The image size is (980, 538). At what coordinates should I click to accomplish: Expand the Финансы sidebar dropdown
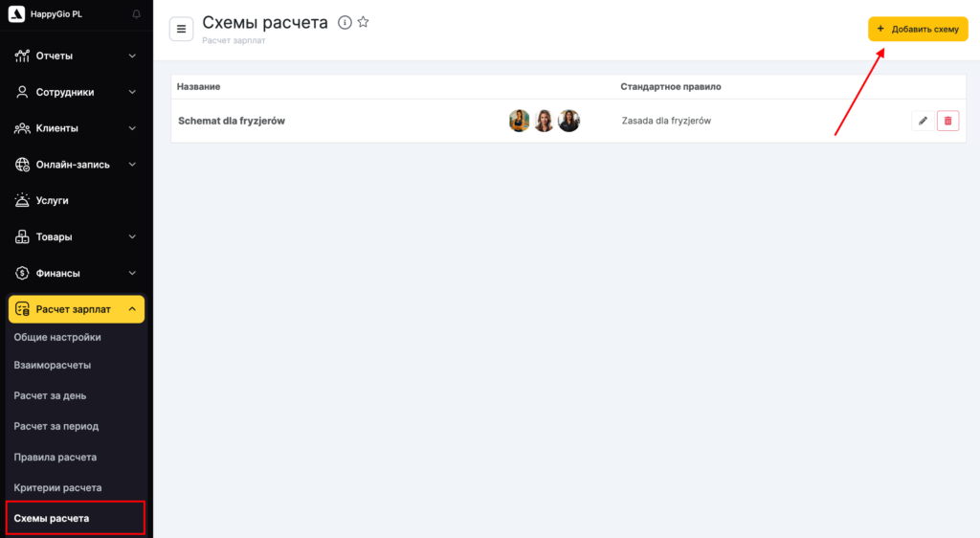point(76,273)
